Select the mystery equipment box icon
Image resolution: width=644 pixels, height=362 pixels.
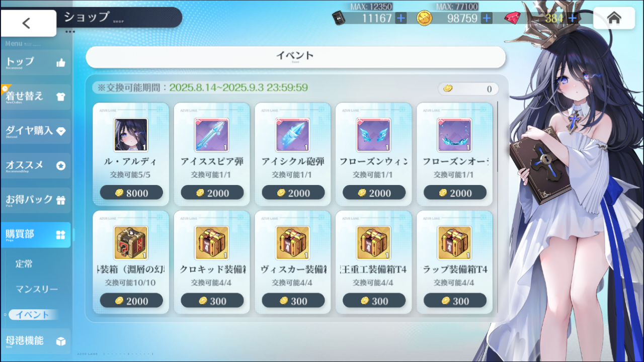[131, 243]
